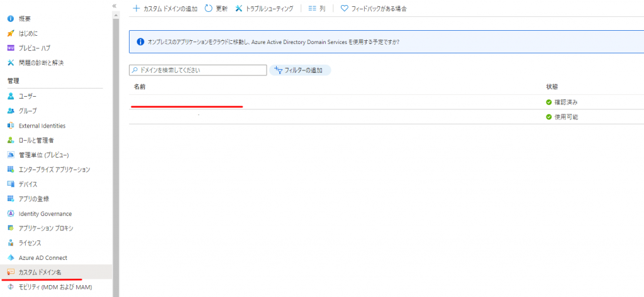Click the refresh circular arrow icon
644x297 pixels.
point(209,8)
